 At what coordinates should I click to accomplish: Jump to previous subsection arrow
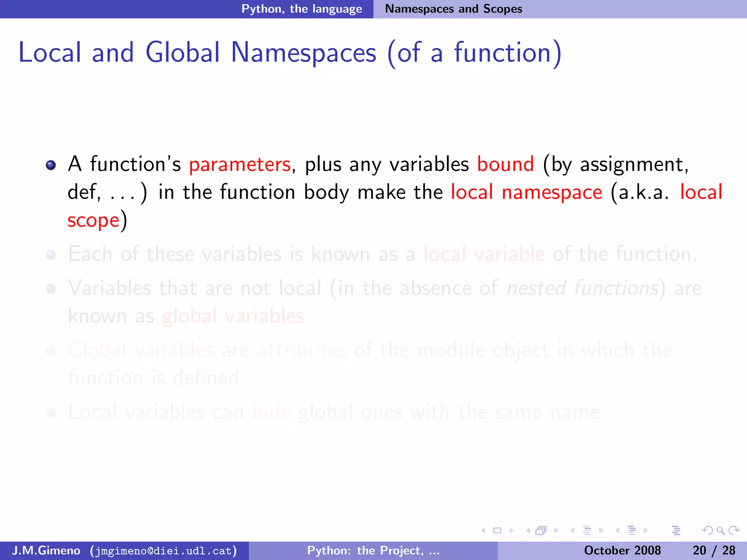pos(573,530)
